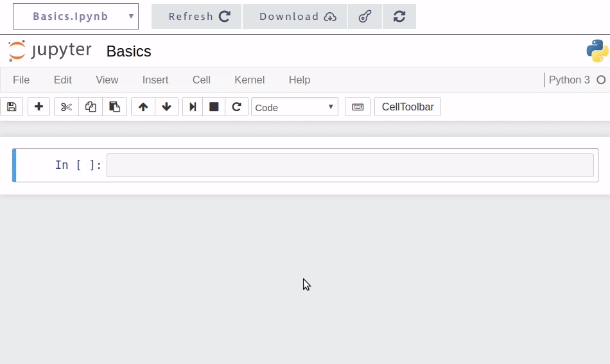Paste cell using clipboard icon
This screenshot has height=364, width=610.
tap(114, 107)
